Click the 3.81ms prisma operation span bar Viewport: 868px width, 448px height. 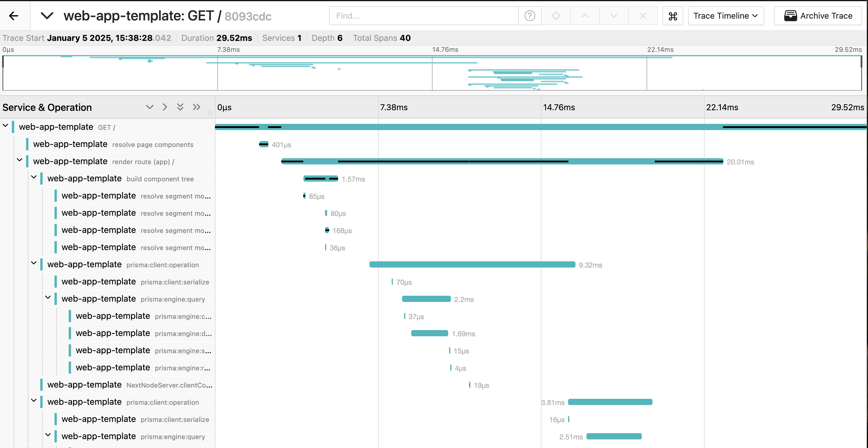pyautogui.click(x=610, y=402)
